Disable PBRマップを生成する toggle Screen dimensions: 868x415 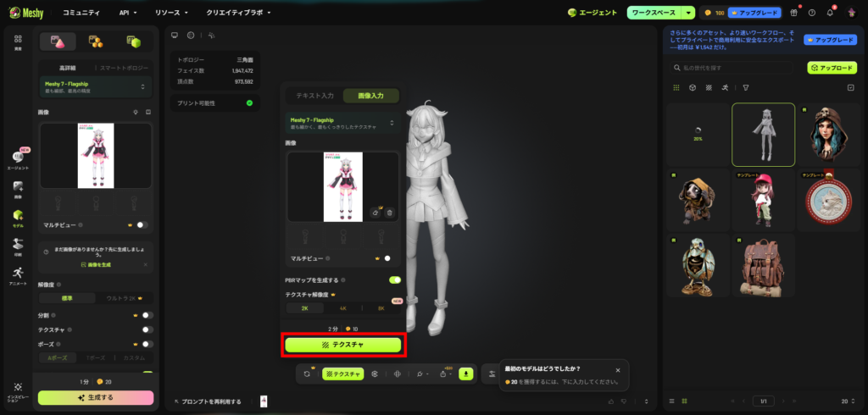395,280
